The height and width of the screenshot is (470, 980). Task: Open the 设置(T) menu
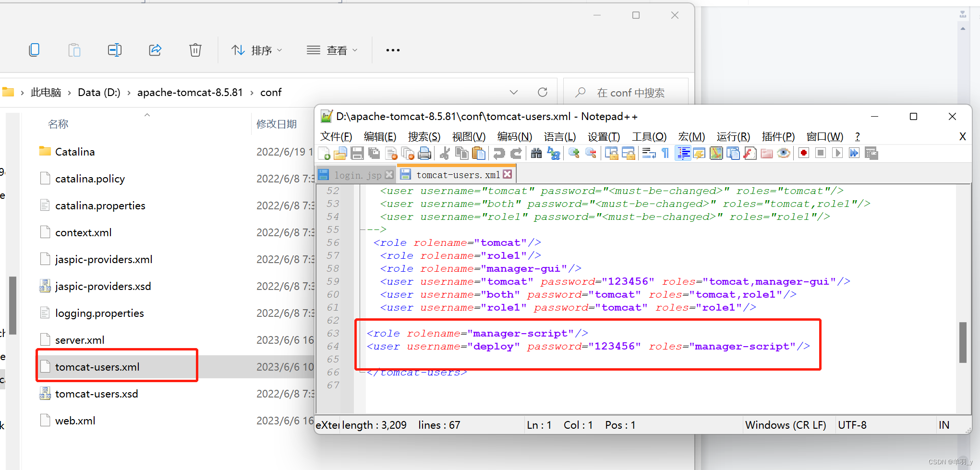pos(604,137)
